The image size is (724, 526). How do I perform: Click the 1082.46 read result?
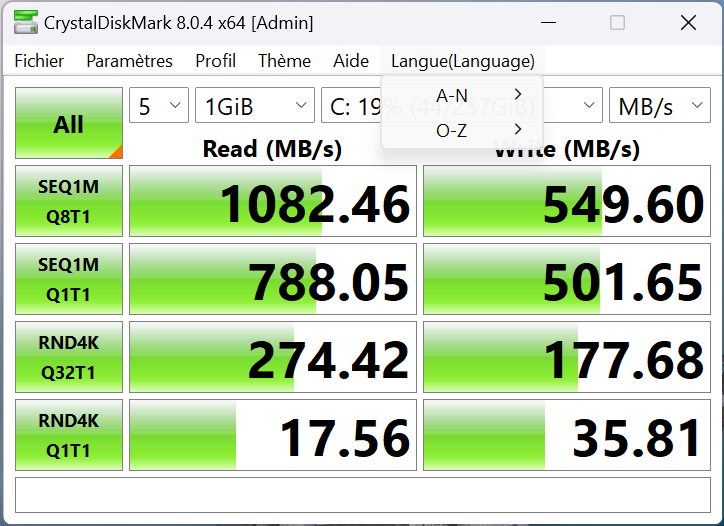click(x=273, y=201)
